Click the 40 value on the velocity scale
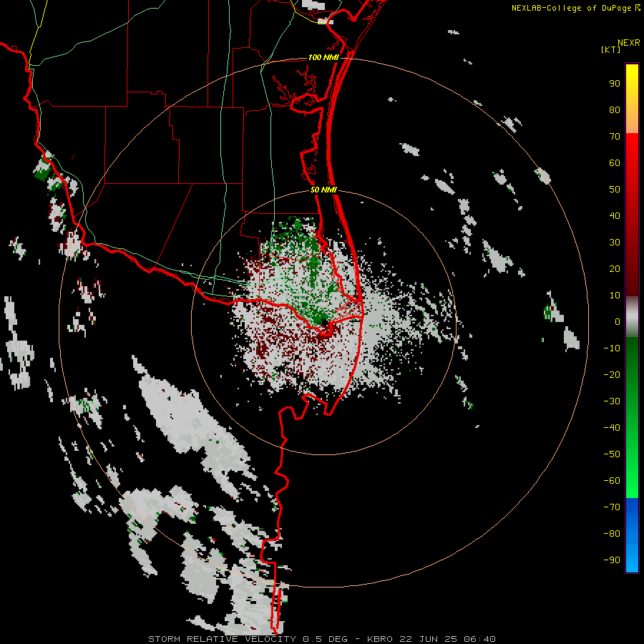The height and width of the screenshot is (644, 644). click(615, 215)
